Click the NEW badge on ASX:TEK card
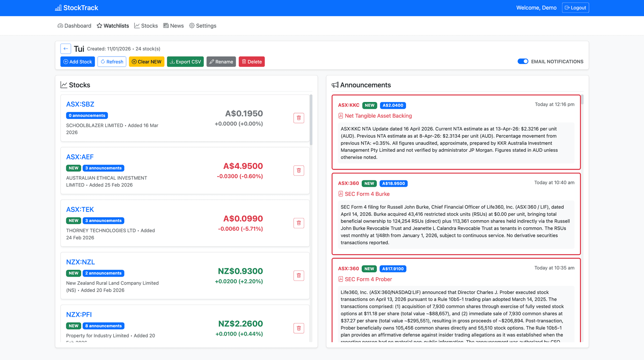This screenshot has width=644, height=360. coord(74,221)
